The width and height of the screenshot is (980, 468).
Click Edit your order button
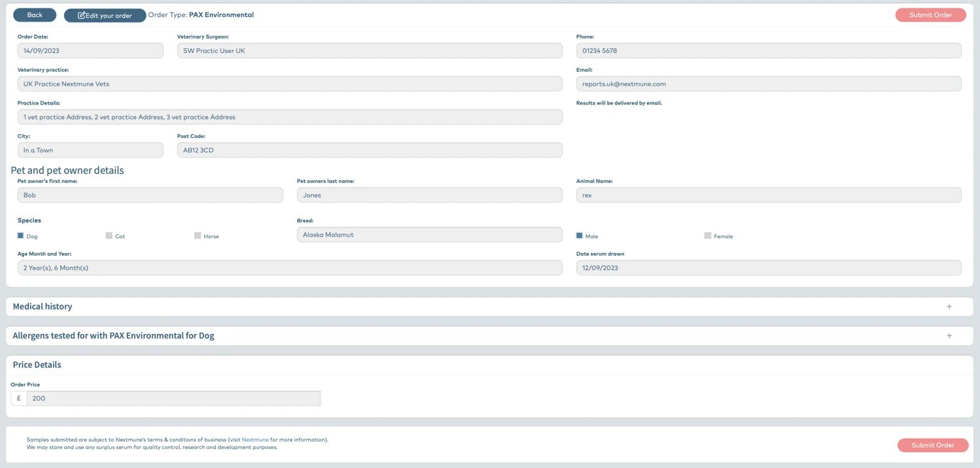[105, 15]
